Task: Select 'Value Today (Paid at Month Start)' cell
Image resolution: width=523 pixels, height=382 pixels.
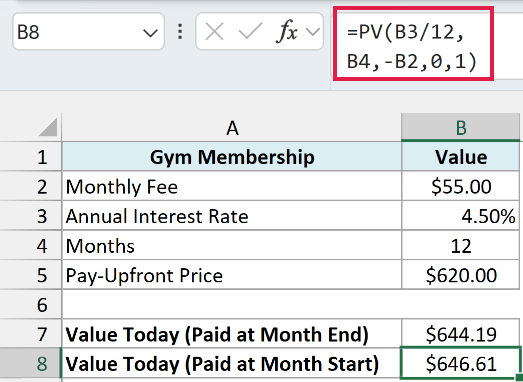Action: (x=232, y=363)
